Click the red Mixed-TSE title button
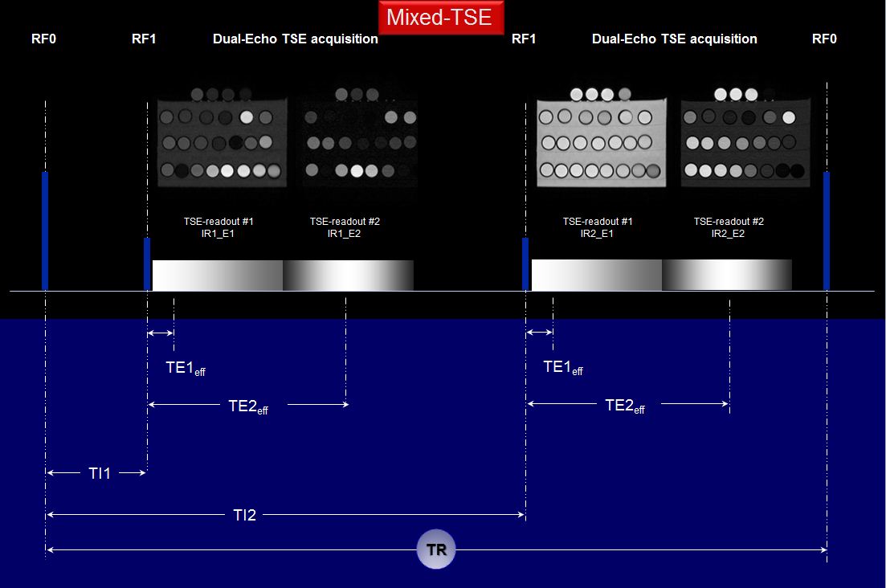The image size is (886, 588). (x=439, y=17)
